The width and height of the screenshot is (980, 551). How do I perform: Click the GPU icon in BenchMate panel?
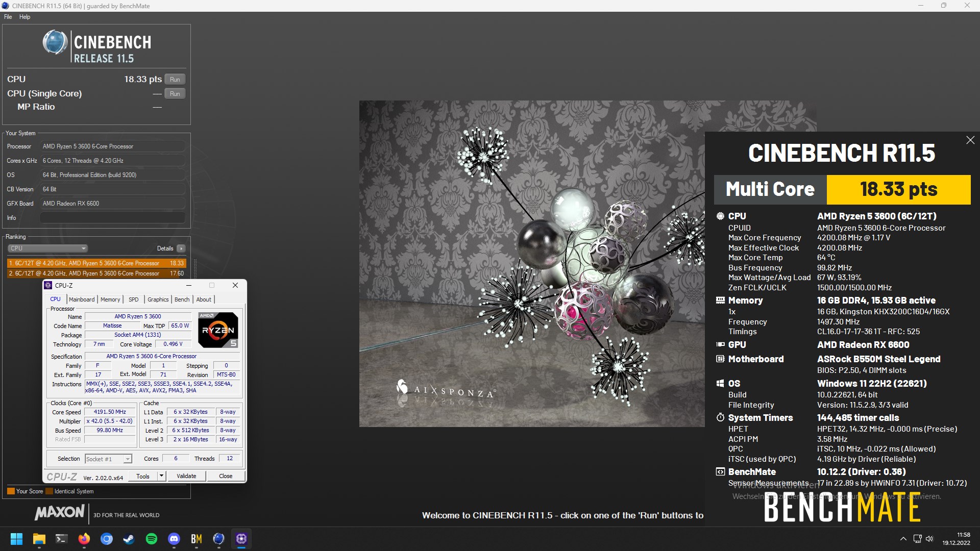coord(720,345)
